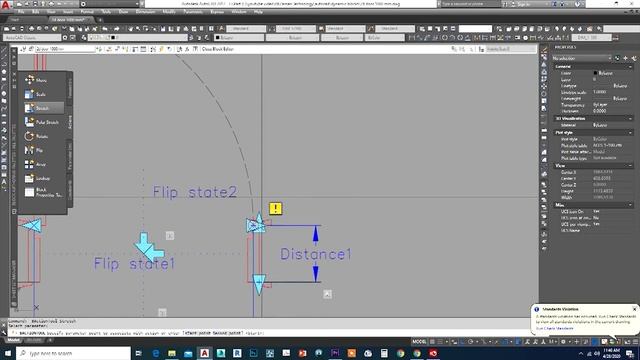The width and height of the screenshot is (640, 360).
Task: Collapse the View section in Properties
Action: point(630,166)
